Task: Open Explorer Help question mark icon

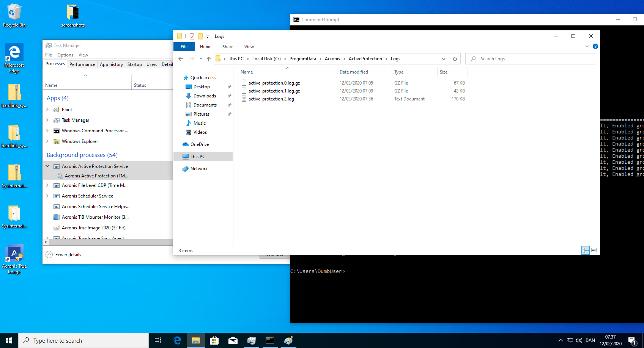Action: coord(595,46)
